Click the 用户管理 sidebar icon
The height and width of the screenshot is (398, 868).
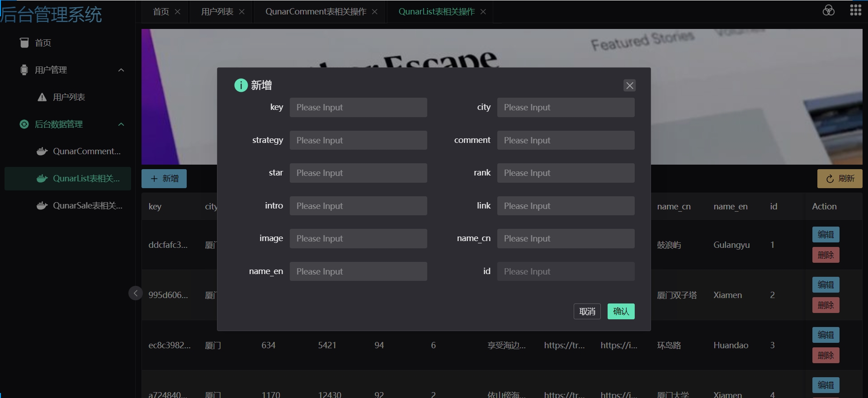(24, 70)
